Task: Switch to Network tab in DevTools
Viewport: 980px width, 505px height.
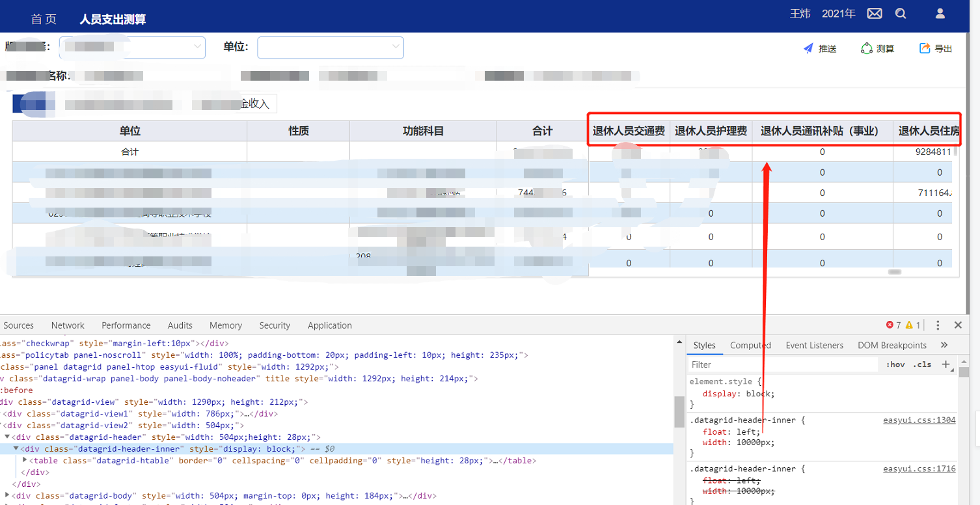Action: pyautogui.click(x=68, y=325)
